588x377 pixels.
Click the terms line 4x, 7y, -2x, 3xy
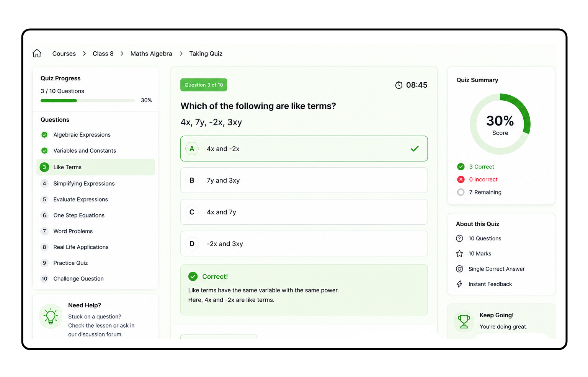pyautogui.click(x=211, y=122)
